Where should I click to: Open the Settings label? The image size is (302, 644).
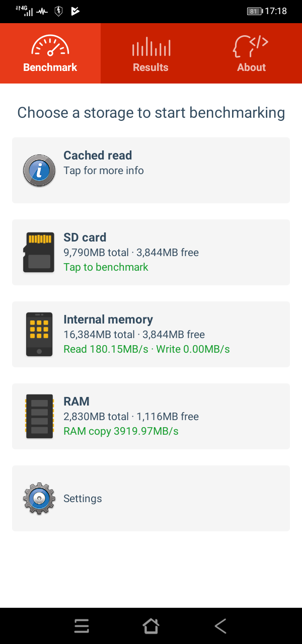(x=83, y=499)
